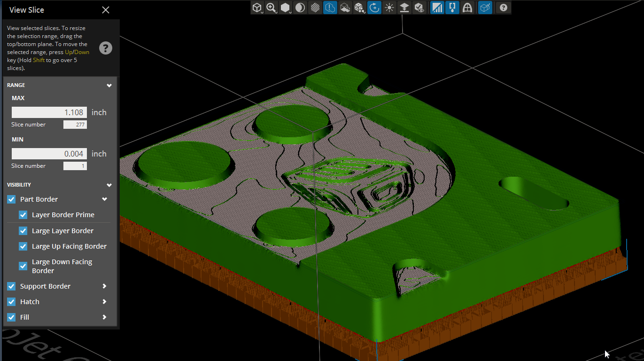This screenshot has width=644, height=361.
Task: Close the View Slice panel
Action: pos(106,10)
